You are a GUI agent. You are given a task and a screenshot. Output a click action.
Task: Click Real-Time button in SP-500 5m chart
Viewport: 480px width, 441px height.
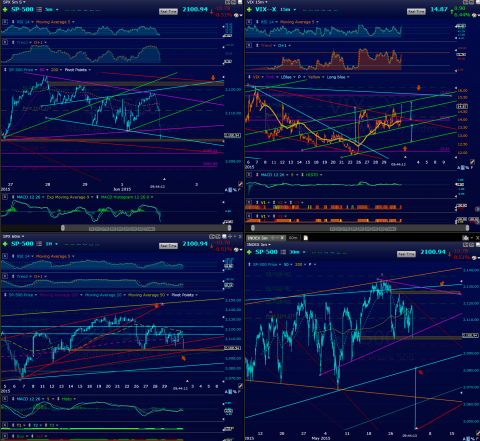168,12
